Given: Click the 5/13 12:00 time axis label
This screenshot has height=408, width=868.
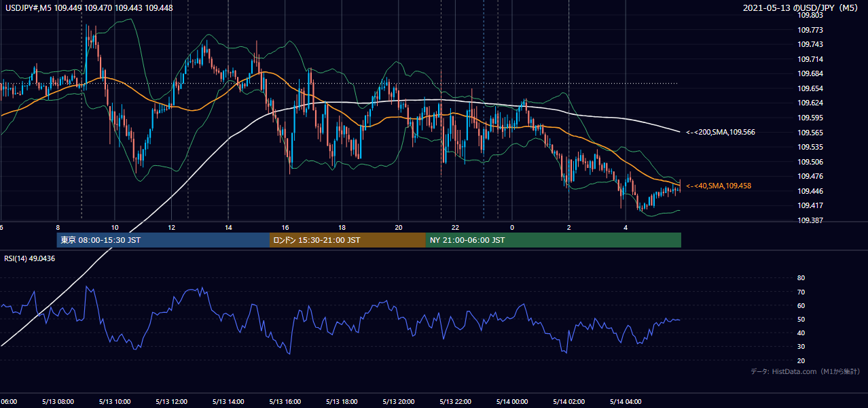Looking at the screenshot, I should coord(171,401).
